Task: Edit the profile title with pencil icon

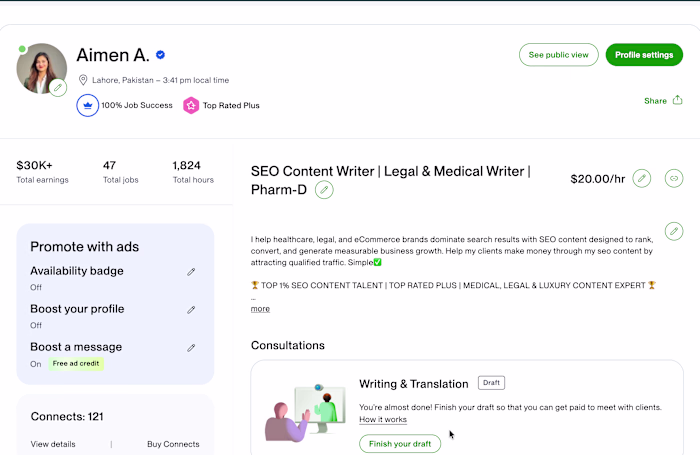Action: click(x=324, y=190)
